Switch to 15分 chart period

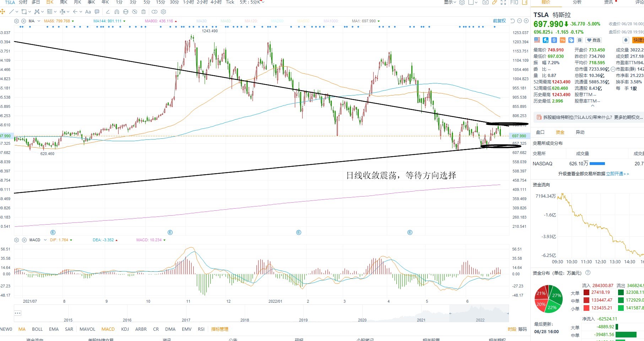point(161,2)
